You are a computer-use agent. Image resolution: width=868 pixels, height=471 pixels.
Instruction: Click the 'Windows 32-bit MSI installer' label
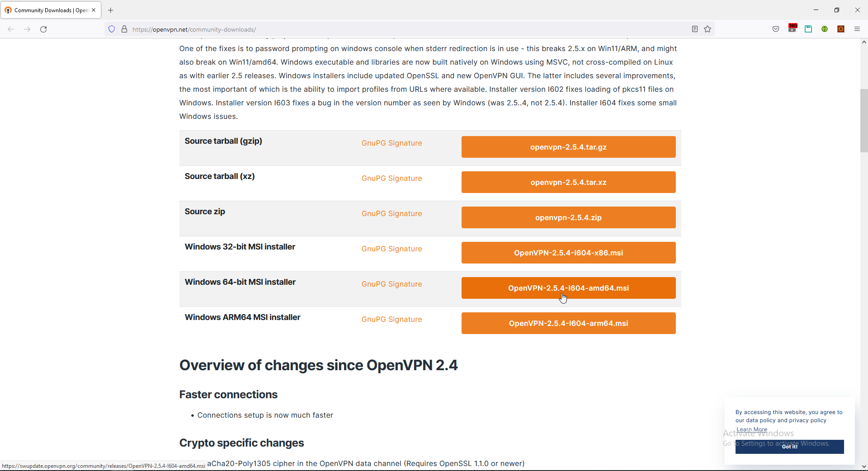[x=240, y=247]
